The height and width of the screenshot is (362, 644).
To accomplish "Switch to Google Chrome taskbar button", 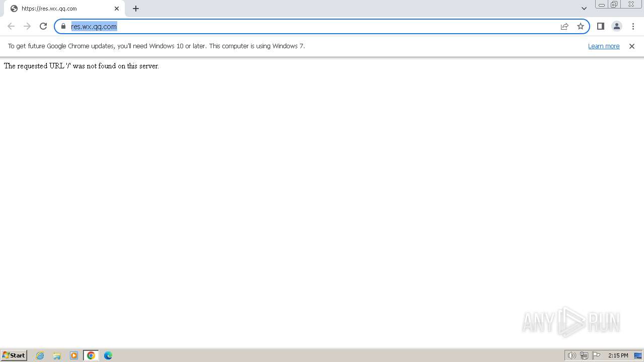I will point(91,355).
